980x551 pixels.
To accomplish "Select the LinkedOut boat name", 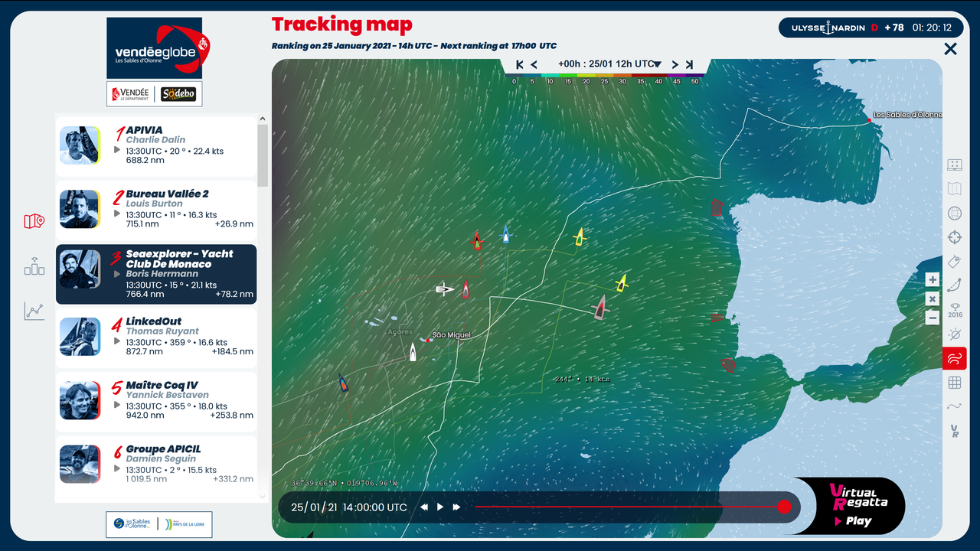I will pos(154,321).
